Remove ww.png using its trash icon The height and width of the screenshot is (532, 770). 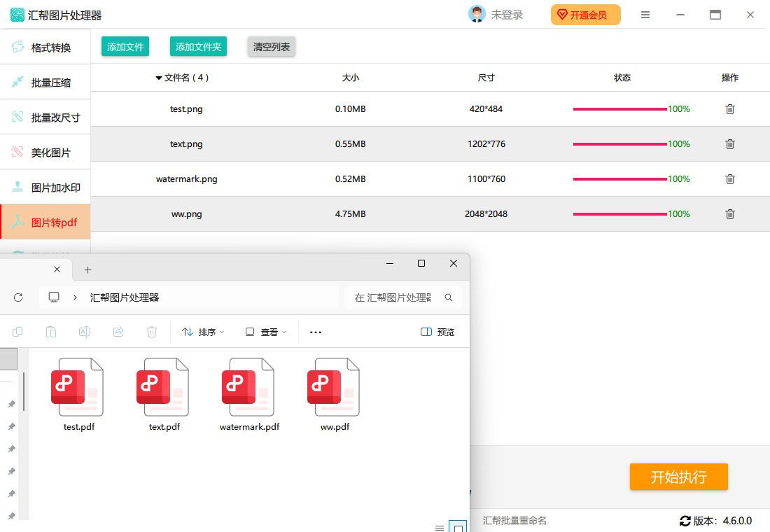tap(729, 213)
